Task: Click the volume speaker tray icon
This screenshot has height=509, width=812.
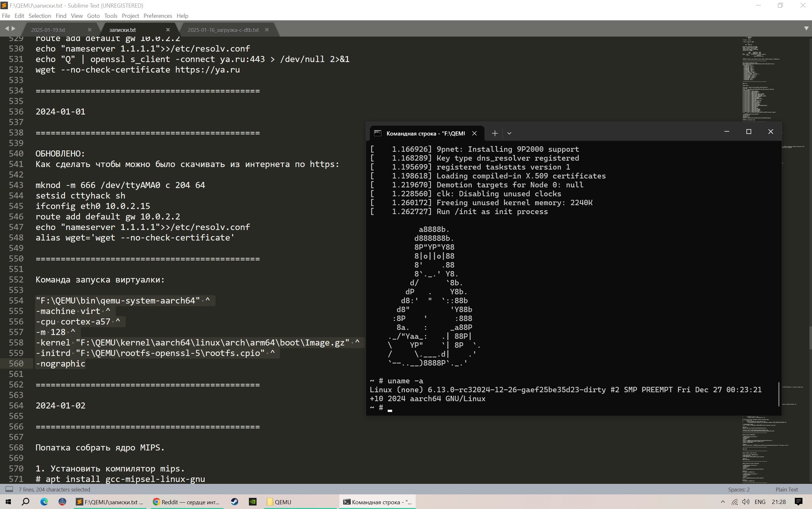Action: click(745, 502)
